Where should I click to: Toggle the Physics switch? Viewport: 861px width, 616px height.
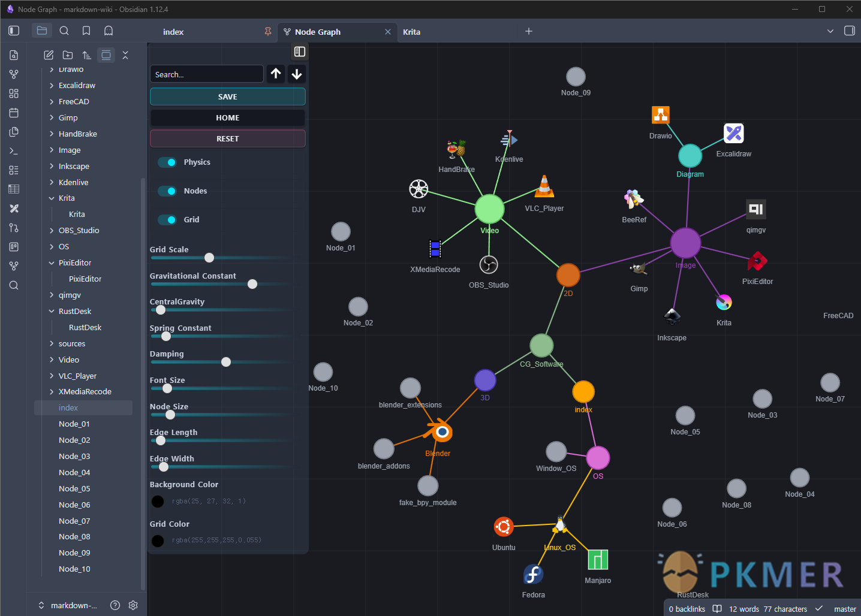point(167,162)
